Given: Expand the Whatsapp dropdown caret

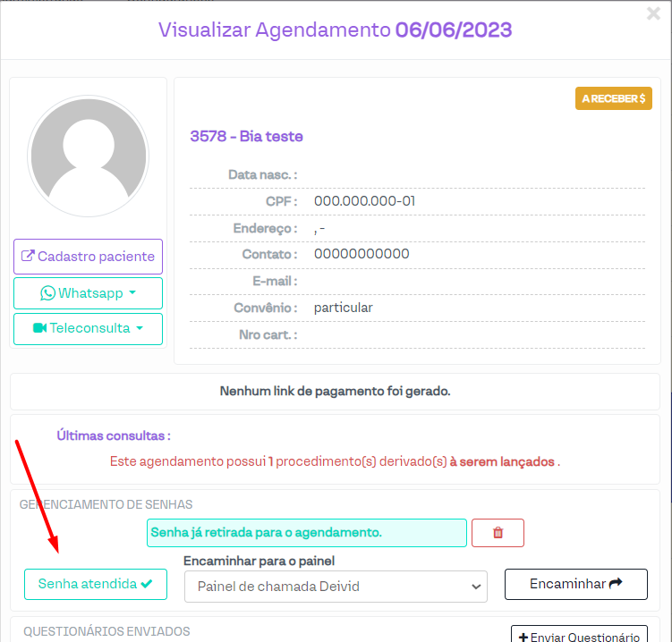Looking at the screenshot, I should (132, 292).
